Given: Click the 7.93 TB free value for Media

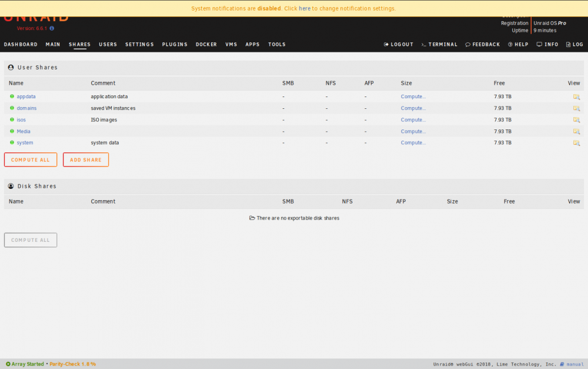Looking at the screenshot, I should pyautogui.click(x=503, y=131).
